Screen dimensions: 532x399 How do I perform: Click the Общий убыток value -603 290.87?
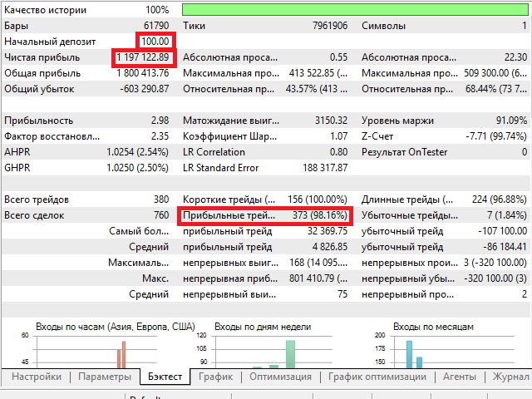point(144,89)
